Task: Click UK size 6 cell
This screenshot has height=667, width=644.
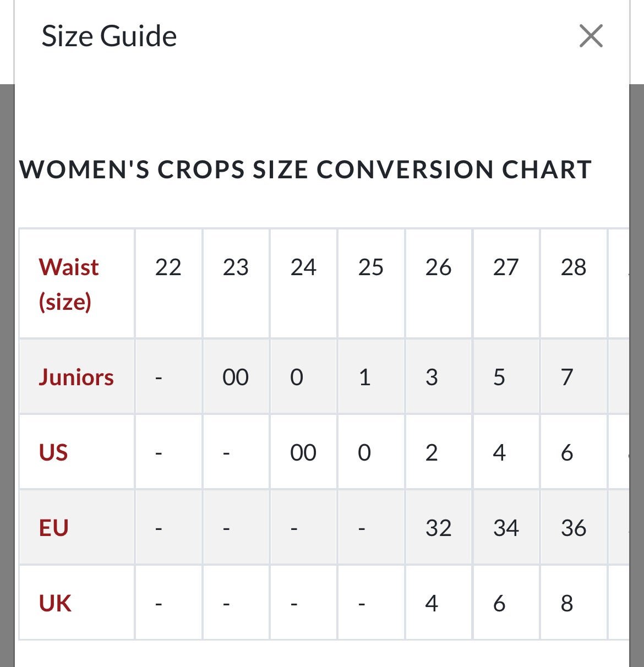Action: [506, 603]
